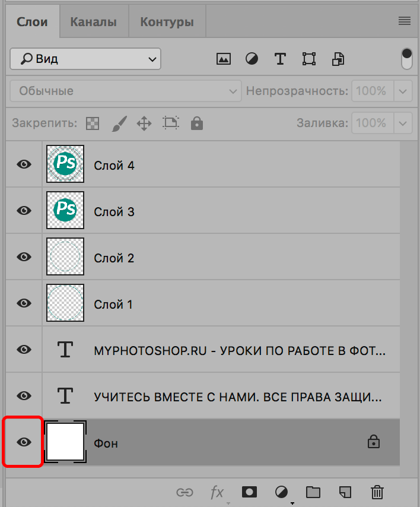Image resolution: width=420 pixels, height=507 pixels.
Task: Select the Слой 1 layer name
Action: 113,305
